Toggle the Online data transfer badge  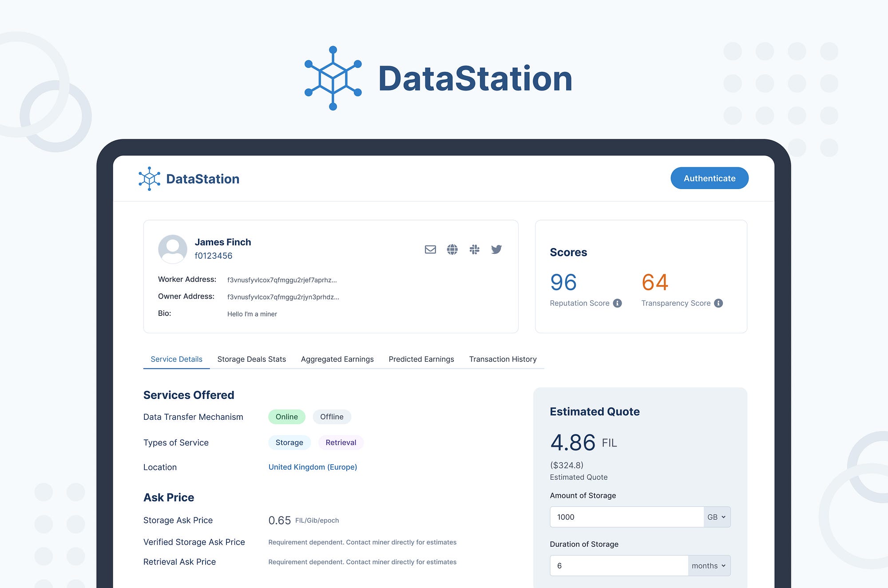point(286,417)
